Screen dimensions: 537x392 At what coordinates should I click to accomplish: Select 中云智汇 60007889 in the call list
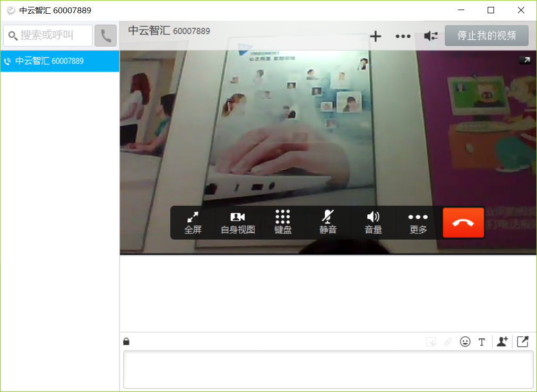[59, 61]
